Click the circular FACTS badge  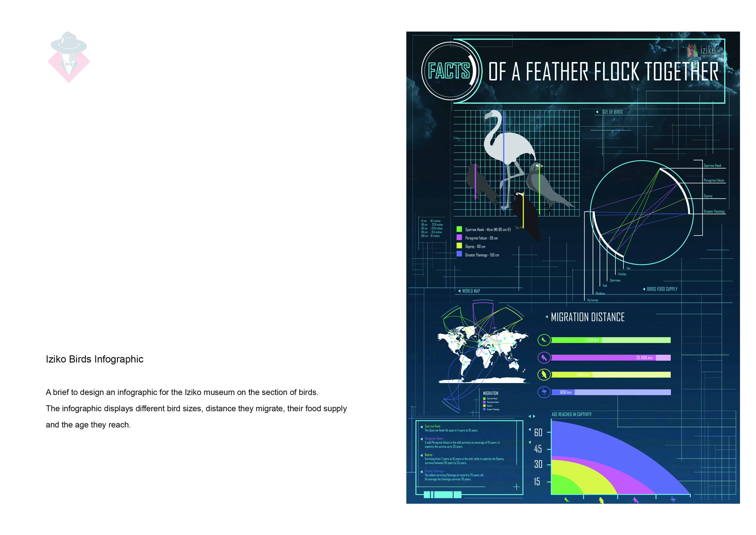pos(450,70)
